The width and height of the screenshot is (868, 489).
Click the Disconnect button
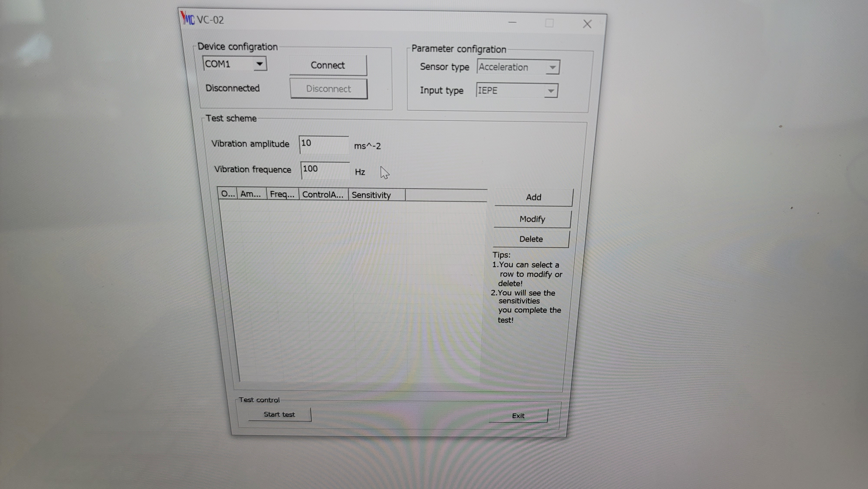tap(329, 89)
